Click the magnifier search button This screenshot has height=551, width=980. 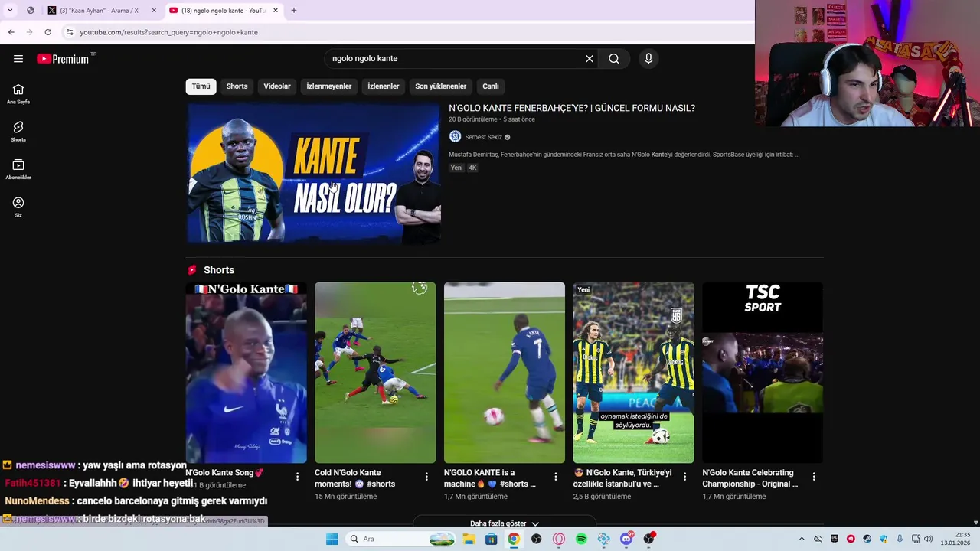[x=614, y=59]
